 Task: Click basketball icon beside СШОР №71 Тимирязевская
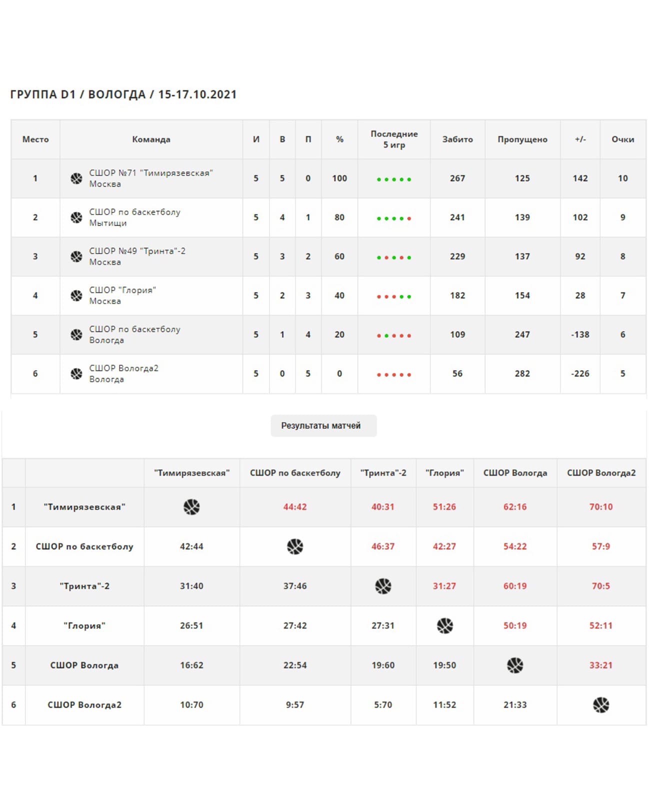point(76,178)
